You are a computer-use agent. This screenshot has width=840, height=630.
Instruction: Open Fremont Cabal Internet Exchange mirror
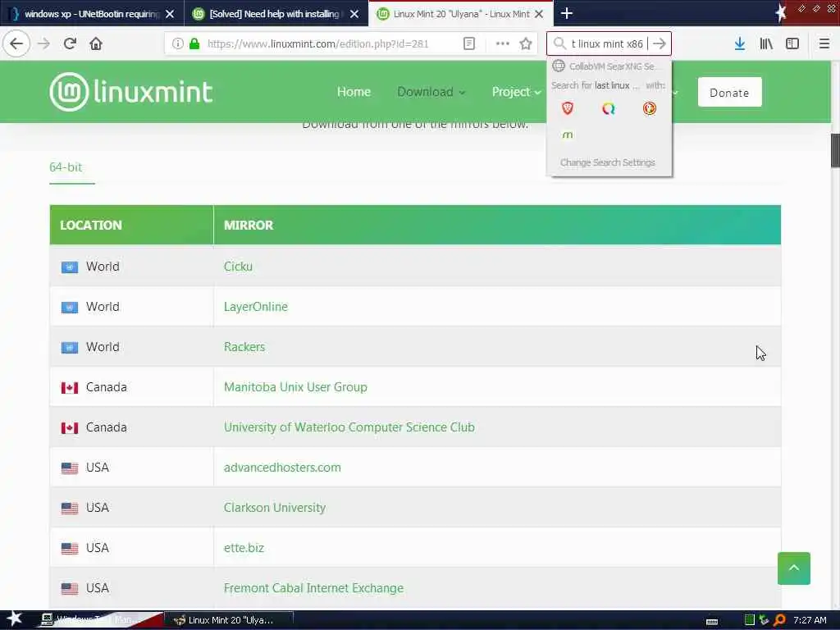click(313, 587)
